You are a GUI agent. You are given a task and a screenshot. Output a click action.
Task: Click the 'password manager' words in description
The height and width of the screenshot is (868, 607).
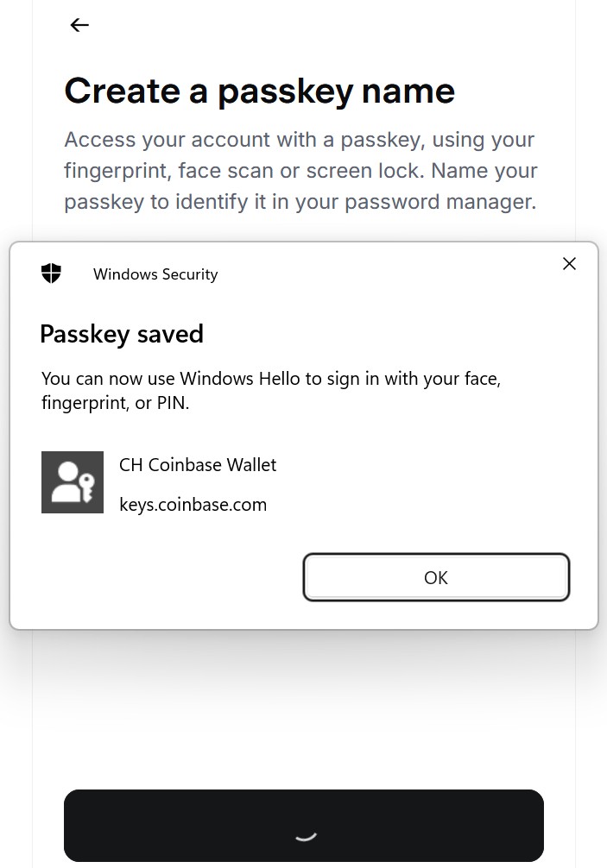440,202
